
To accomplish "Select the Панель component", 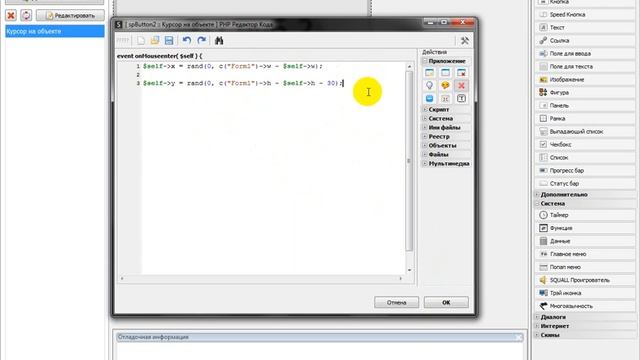I will 585,106.
